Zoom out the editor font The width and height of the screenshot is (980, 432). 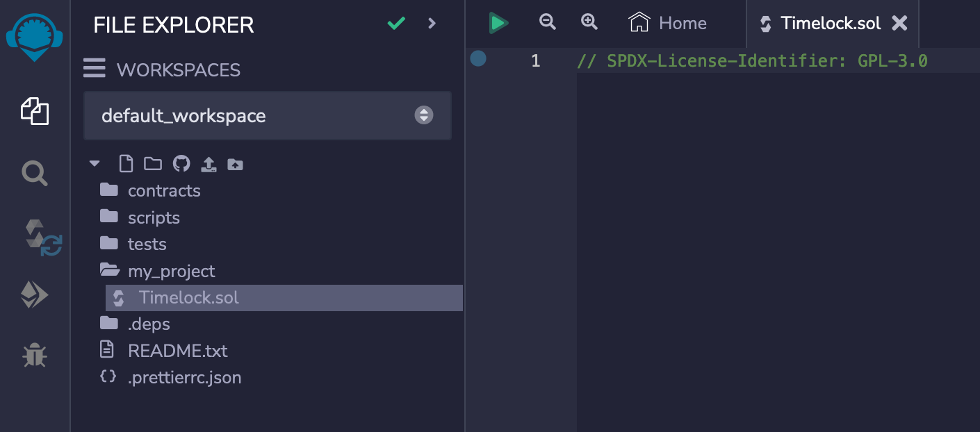548,22
